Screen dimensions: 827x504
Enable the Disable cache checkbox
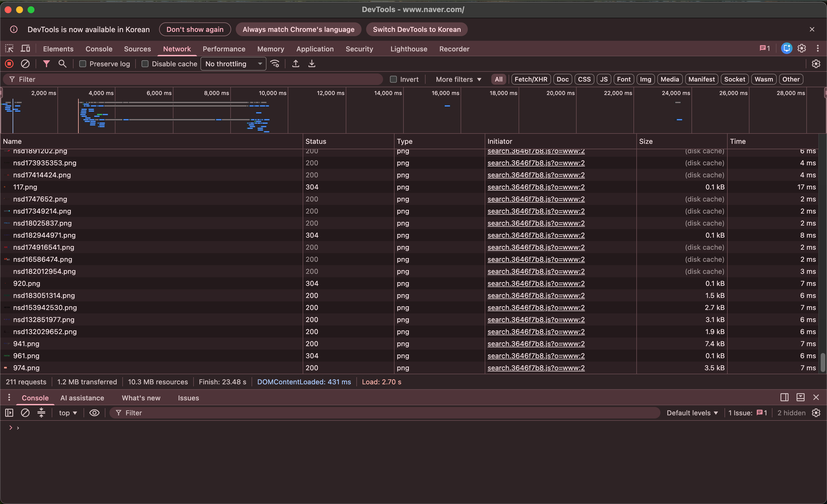(145, 64)
